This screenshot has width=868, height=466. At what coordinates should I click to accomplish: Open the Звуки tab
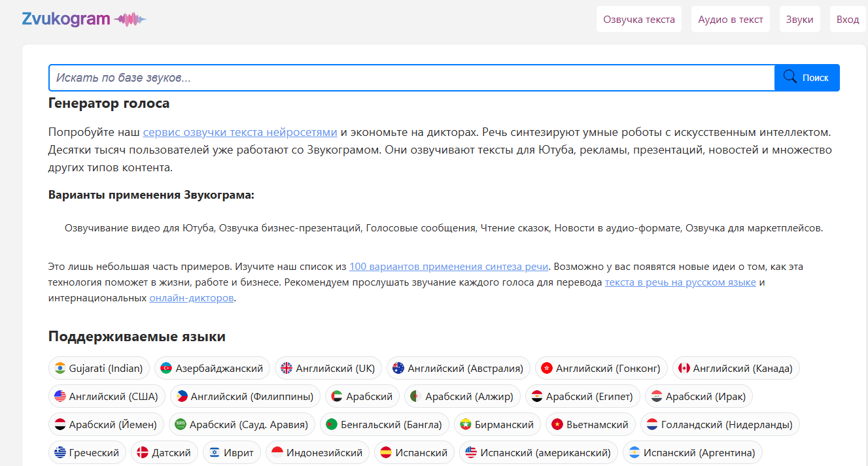[799, 19]
